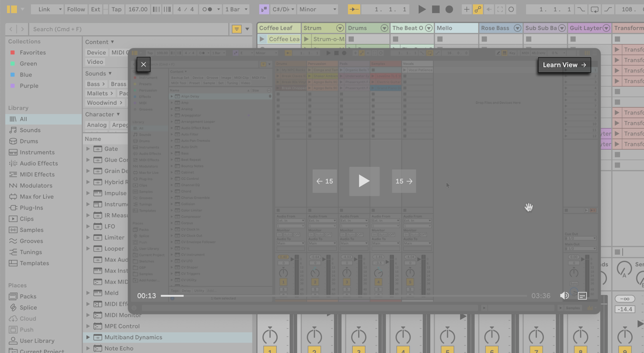Image resolution: width=644 pixels, height=353 pixels.
Task: Click the transport Stop button
Action: 436,9
